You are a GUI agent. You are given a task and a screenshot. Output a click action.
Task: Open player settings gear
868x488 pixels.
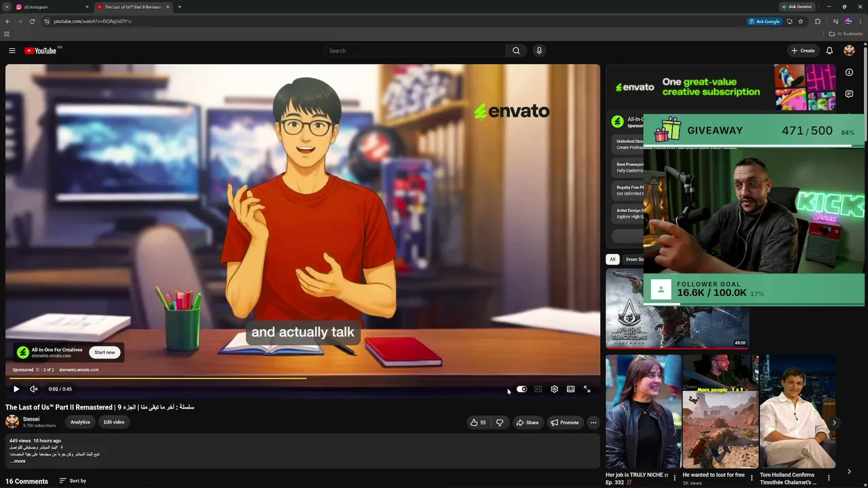click(554, 389)
